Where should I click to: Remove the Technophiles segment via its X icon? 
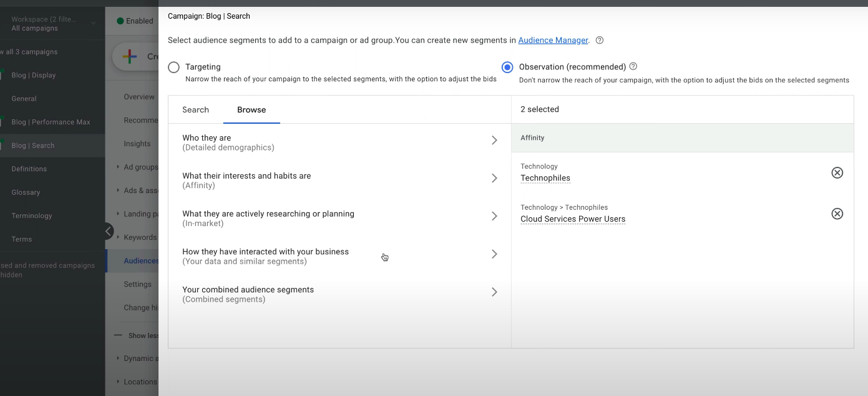tap(837, 172)
